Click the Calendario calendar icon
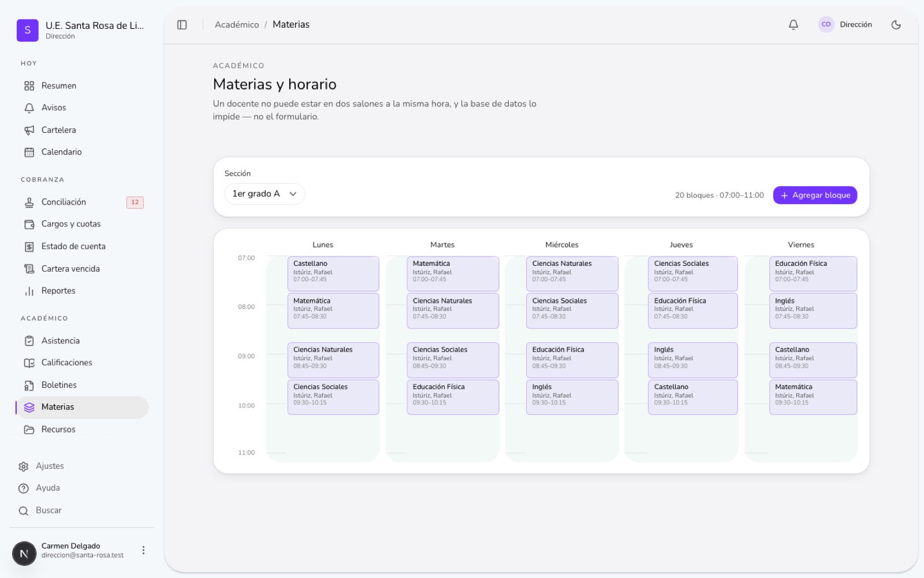Screen dimensions: 924x578 point(29,153)
